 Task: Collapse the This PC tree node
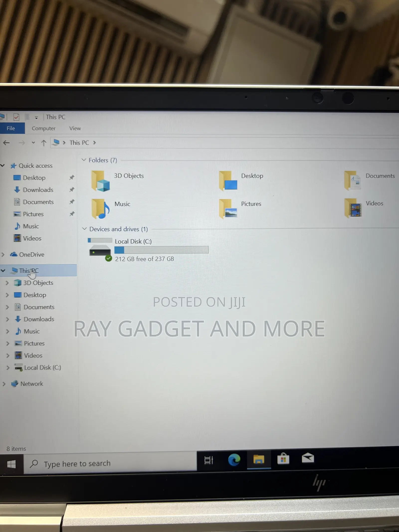pos(3,270)
